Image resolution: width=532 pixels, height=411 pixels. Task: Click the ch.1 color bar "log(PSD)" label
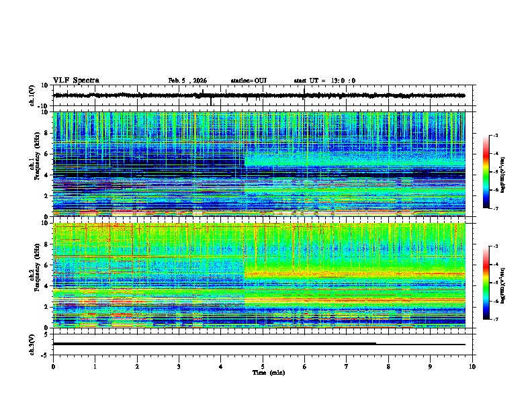point(502,175)
